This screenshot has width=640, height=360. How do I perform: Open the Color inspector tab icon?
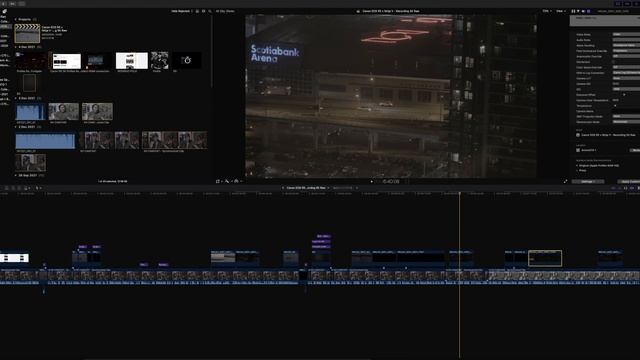(x=578, y=11)
